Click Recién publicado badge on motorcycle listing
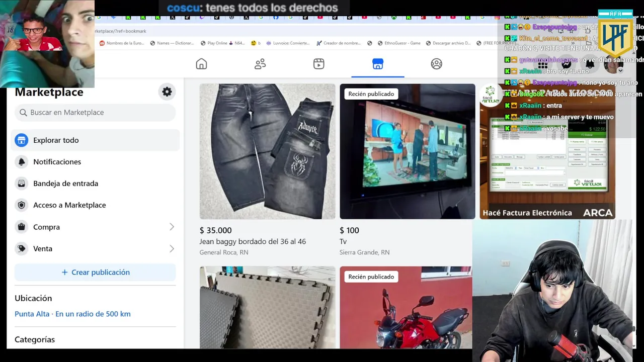This screenshot has height=362, width=644. pos(371,277)
